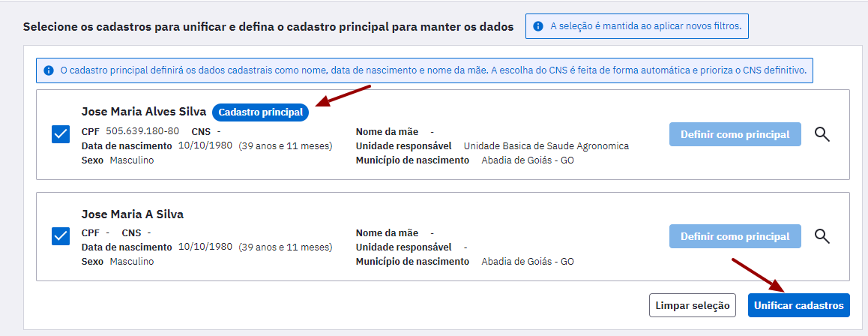This screenshot has width=868, height=336.
Task: Click the CNS definitivo information banner text
Action: tap(433, 70)
